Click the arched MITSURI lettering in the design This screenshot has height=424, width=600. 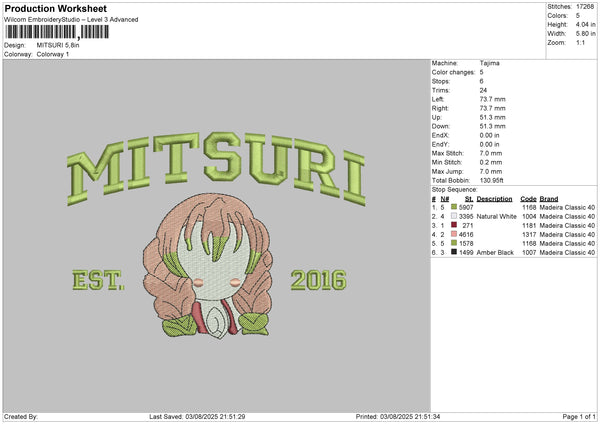click(217, 168)
